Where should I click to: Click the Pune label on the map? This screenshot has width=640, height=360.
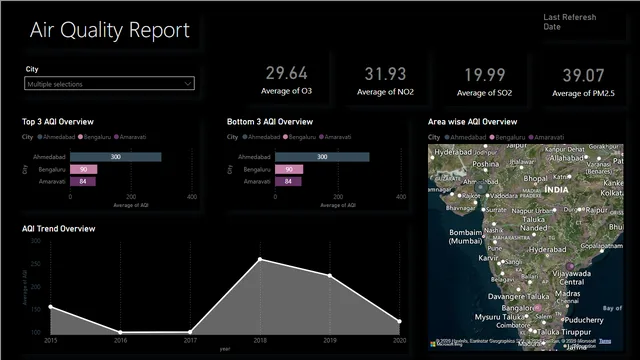pyautogui.click(x=495, y=248)
